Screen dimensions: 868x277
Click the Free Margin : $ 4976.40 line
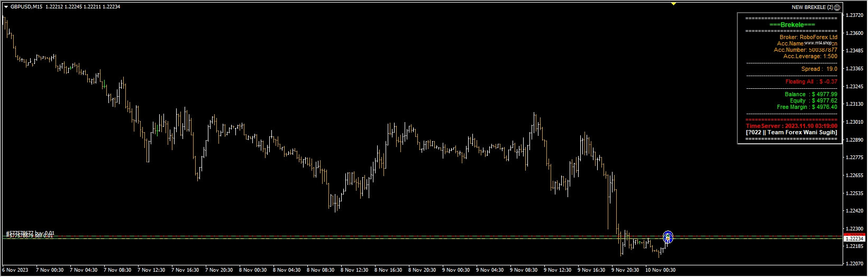pos(807,107)
